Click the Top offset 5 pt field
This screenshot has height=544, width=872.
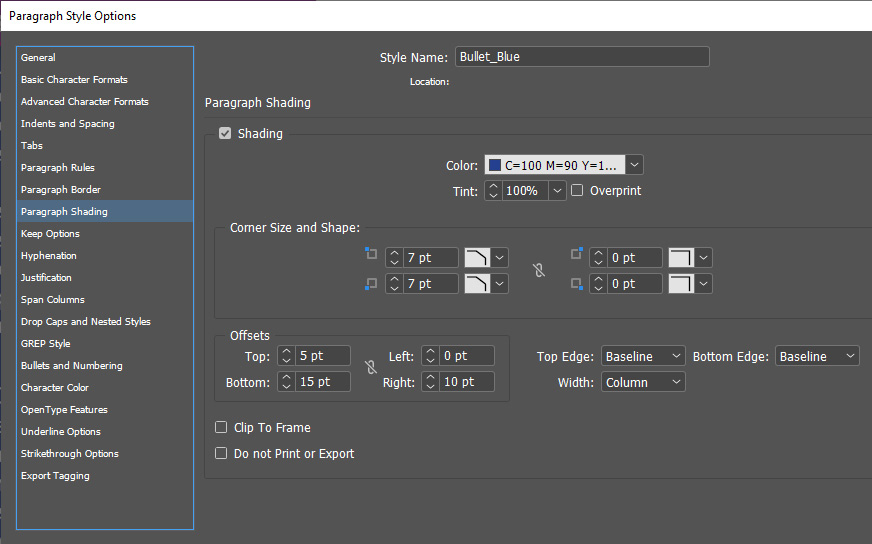[323, 355]
